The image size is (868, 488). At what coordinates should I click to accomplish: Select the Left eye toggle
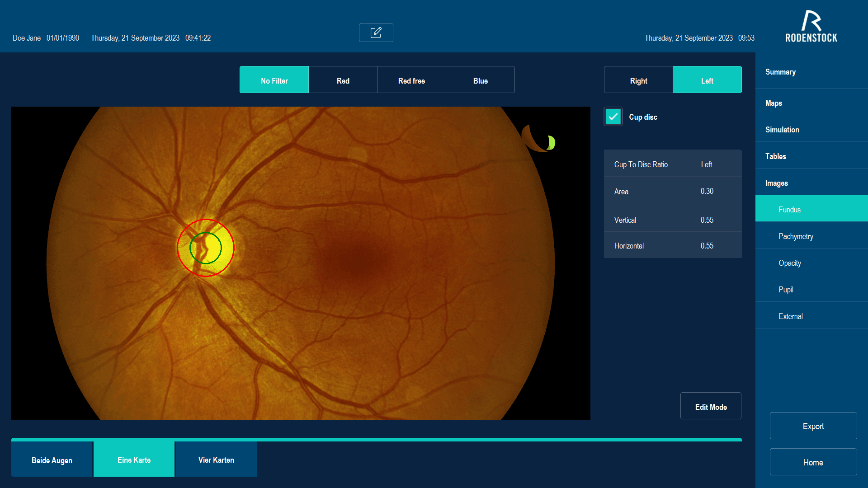click(x=707, y=80)
